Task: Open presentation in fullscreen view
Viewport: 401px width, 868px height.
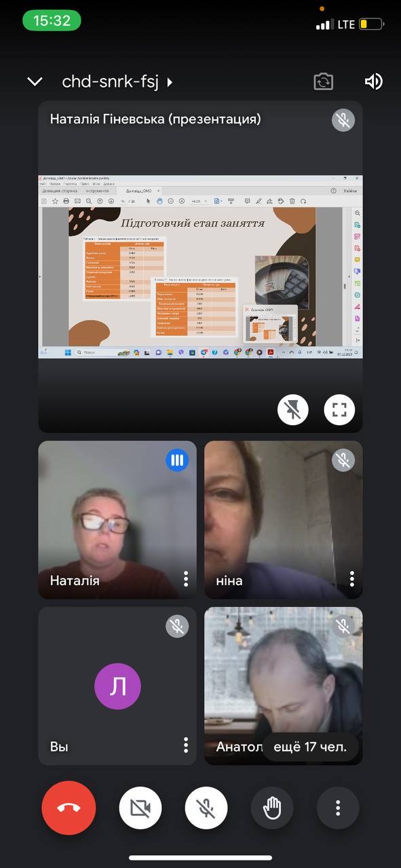Action: (x=339, y=410)
